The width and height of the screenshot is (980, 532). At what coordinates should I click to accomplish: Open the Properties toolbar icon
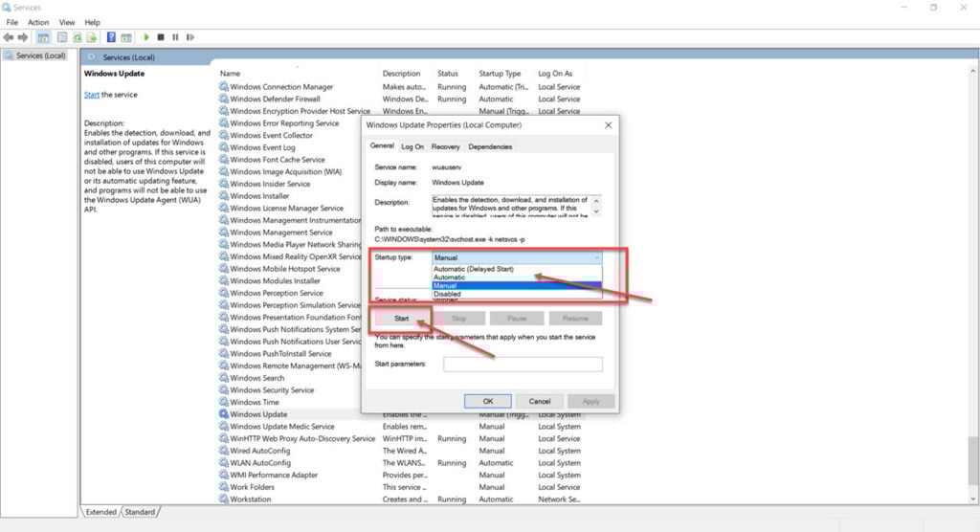(62, 37)
